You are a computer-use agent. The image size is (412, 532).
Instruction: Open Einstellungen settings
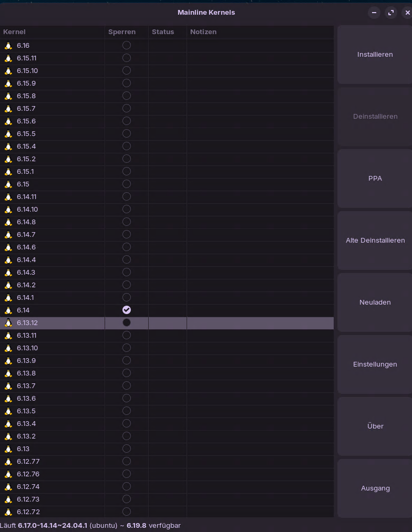375,364
